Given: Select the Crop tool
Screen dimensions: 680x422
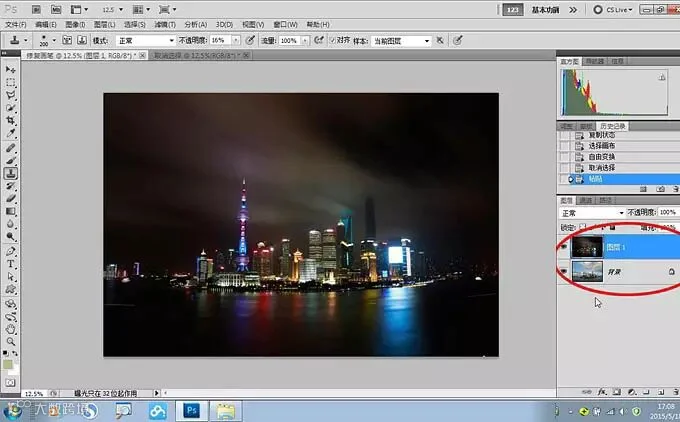Looking at the screenshot, I should click(10, 121).
